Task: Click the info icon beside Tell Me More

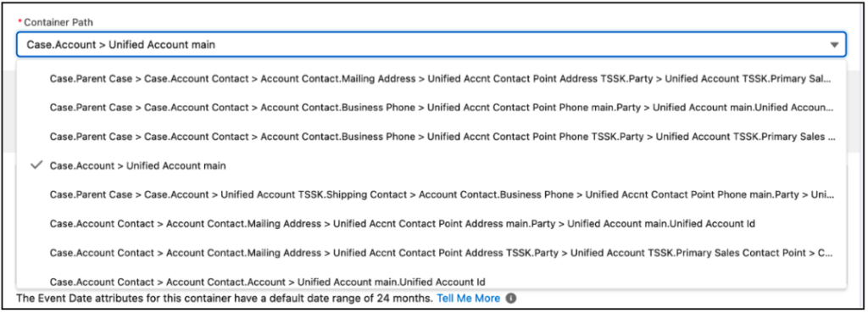Action: point(511,299)
